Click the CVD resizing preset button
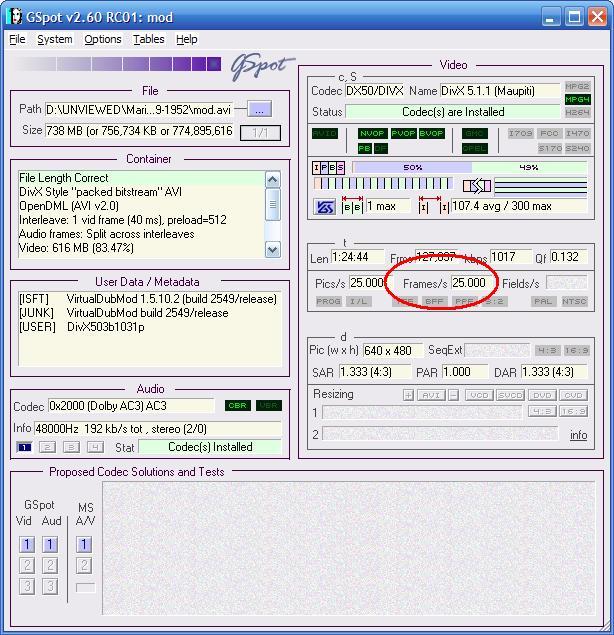 click(573, 395)
